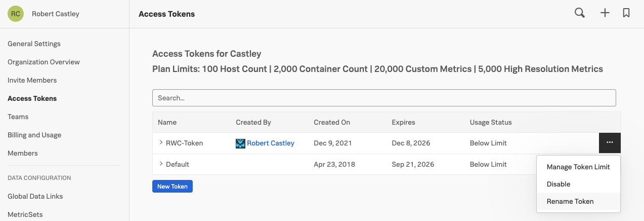Click the RC user avatar
644x221 pixels.
(16, 14)
